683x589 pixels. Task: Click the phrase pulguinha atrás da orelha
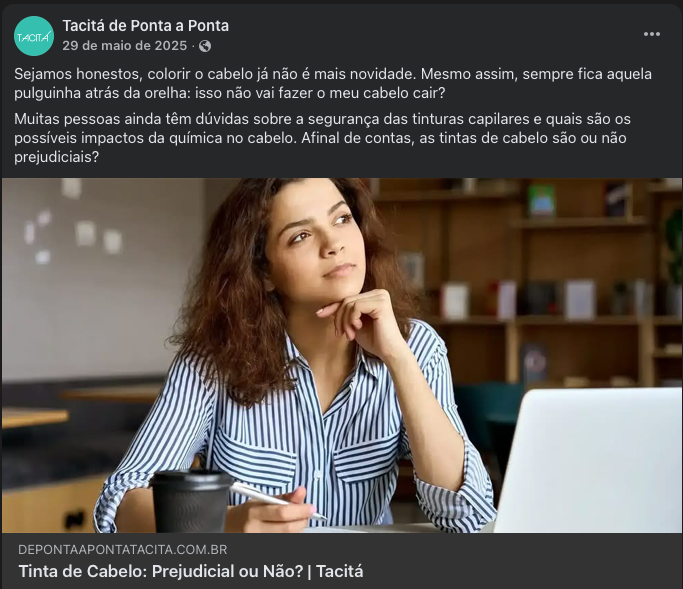click(101, 93)
